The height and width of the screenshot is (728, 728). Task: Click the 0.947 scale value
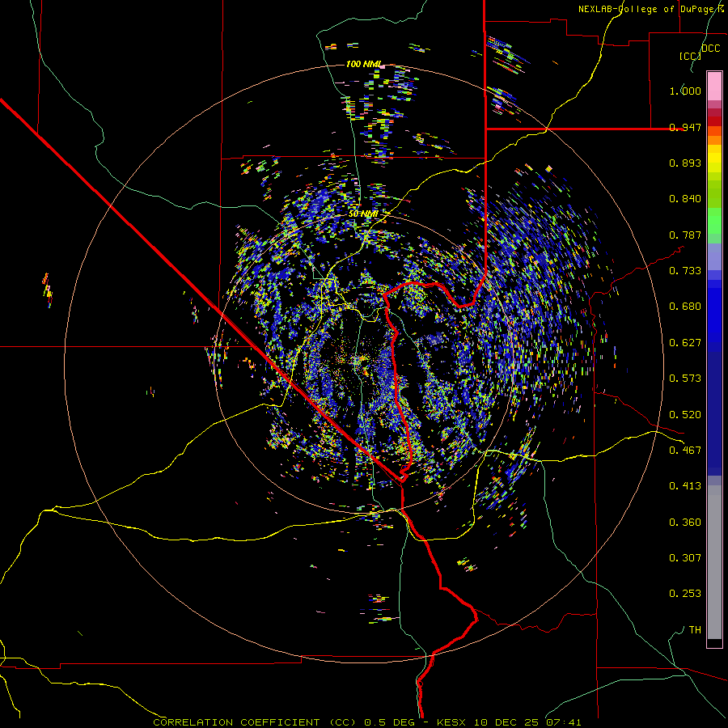coord(685,127)
